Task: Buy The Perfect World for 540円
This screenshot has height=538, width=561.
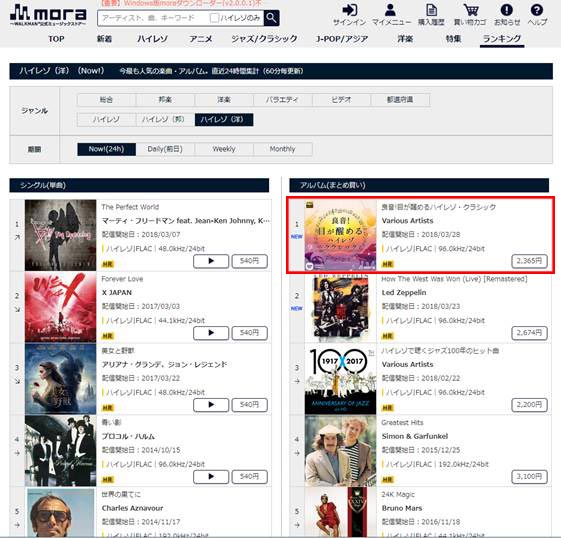Action: coord(249,261)
